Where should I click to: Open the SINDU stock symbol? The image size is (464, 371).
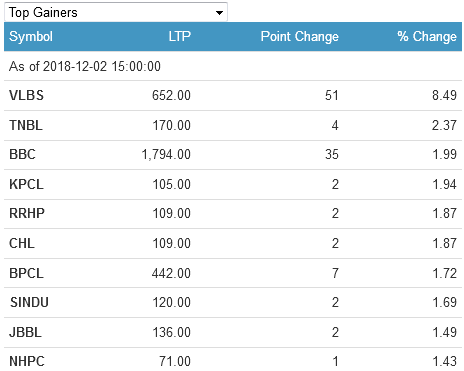click(29, 302)
